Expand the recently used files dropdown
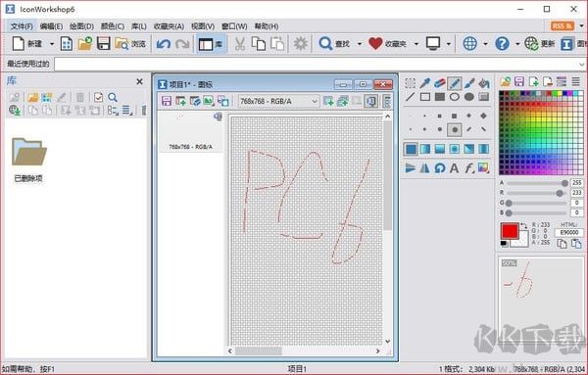The height and width of the screenshot is (375, 588). [x=581, y=64]
